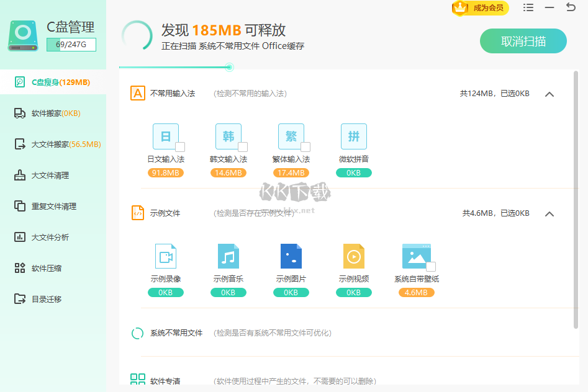The width and height of the screenshot is (588, 392).
Task: Open the list menu at top right
Action: click(x=529, y=7)
